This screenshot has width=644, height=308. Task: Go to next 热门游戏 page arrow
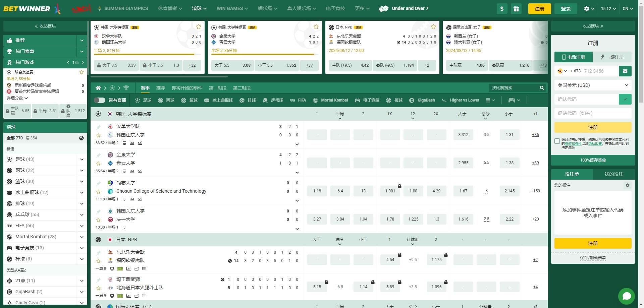(83, 63)
